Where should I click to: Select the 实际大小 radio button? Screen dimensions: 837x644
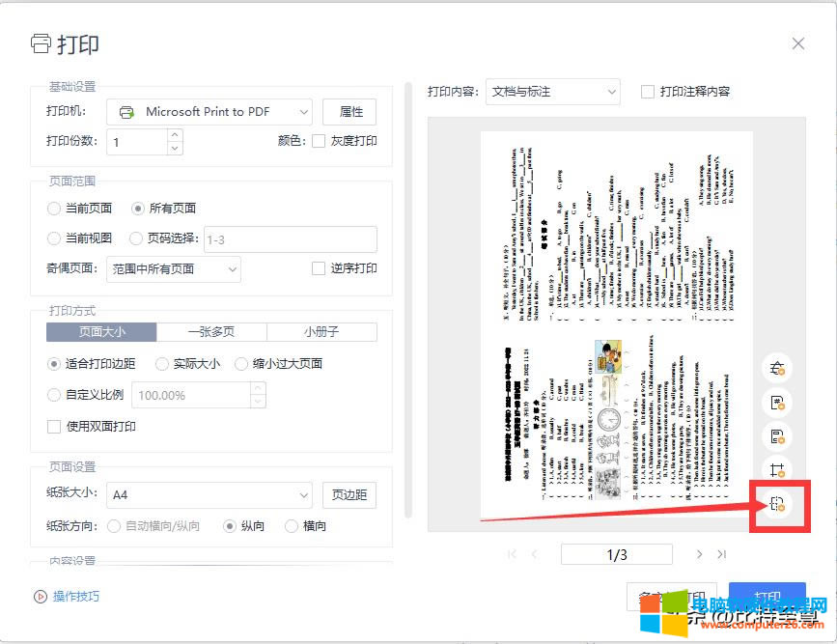(161, 364)
